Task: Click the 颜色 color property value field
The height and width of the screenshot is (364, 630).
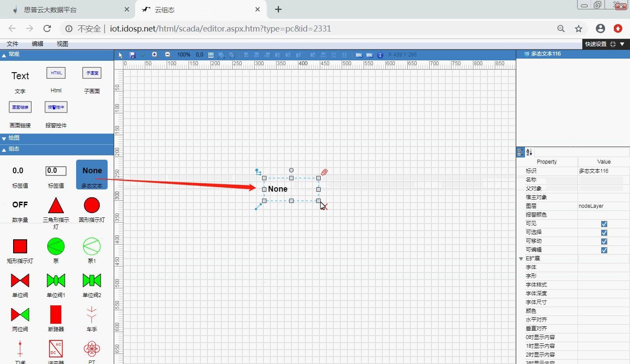Action: click(604, 311)
